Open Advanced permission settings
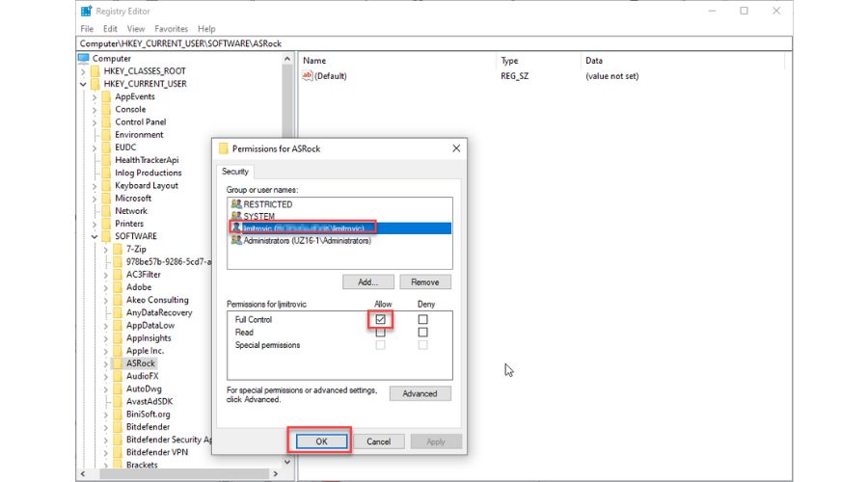This screenshot has width=868, height=482. coord(420,393)
